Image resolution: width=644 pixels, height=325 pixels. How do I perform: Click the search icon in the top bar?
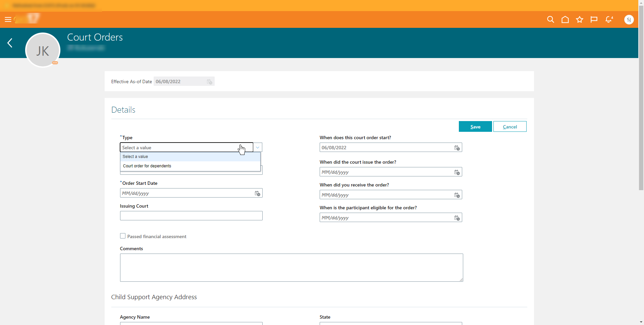[550, 19]
